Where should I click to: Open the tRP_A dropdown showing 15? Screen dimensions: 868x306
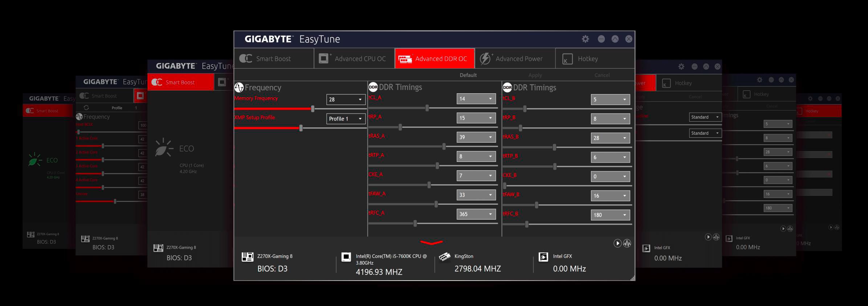[x=476, y=118]
